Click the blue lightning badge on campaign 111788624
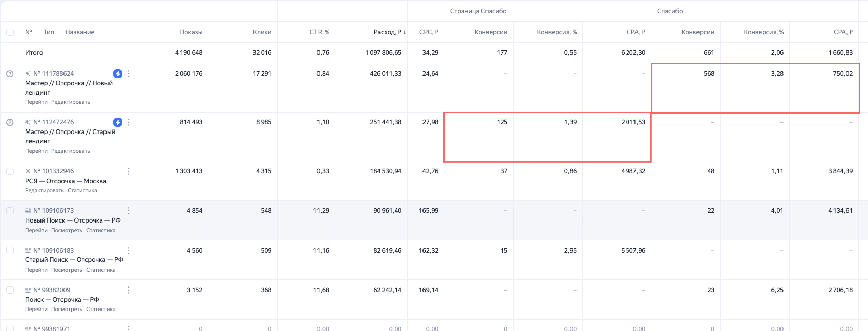 (x=118, y=74)
